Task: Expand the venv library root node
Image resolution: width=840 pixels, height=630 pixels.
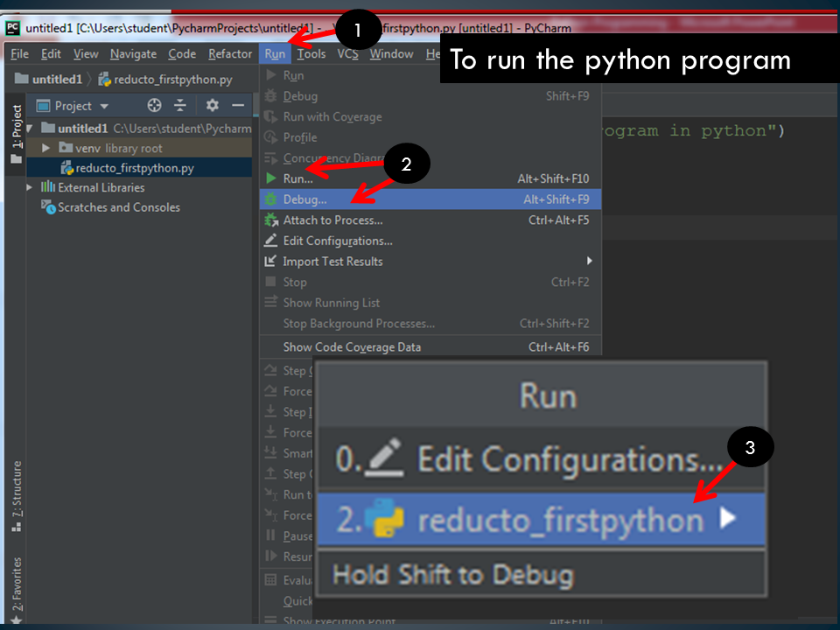Action: 45,147
